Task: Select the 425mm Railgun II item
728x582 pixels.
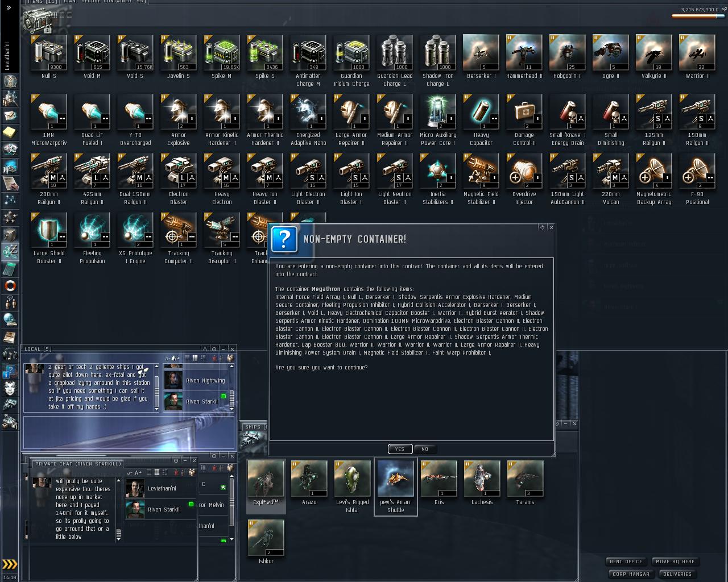Action: 92,179
